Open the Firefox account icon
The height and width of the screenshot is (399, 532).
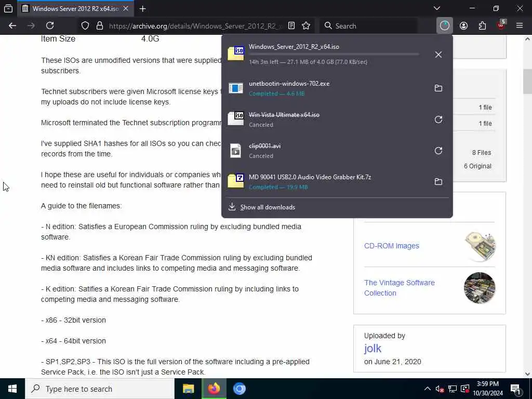[x=463, y=26]
